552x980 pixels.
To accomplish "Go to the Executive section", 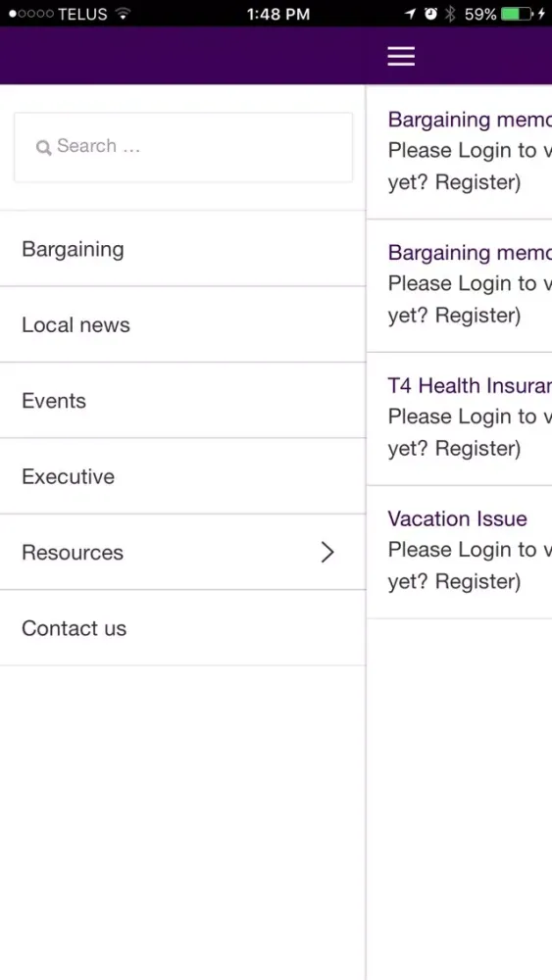I will [x=182, y=476].
